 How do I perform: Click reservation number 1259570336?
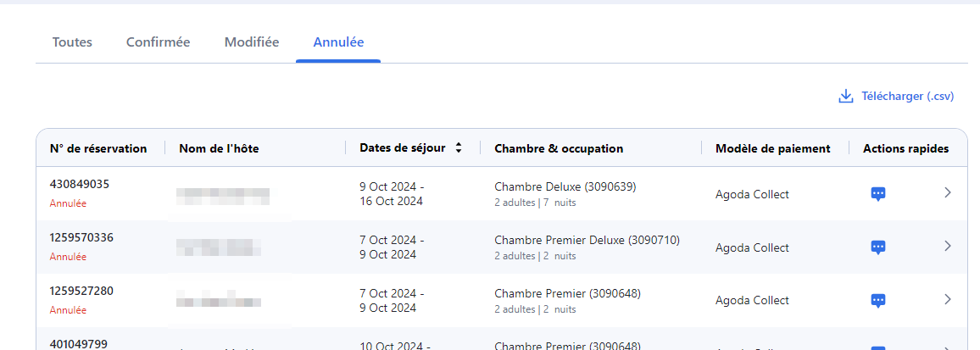(x=82, y=237)
